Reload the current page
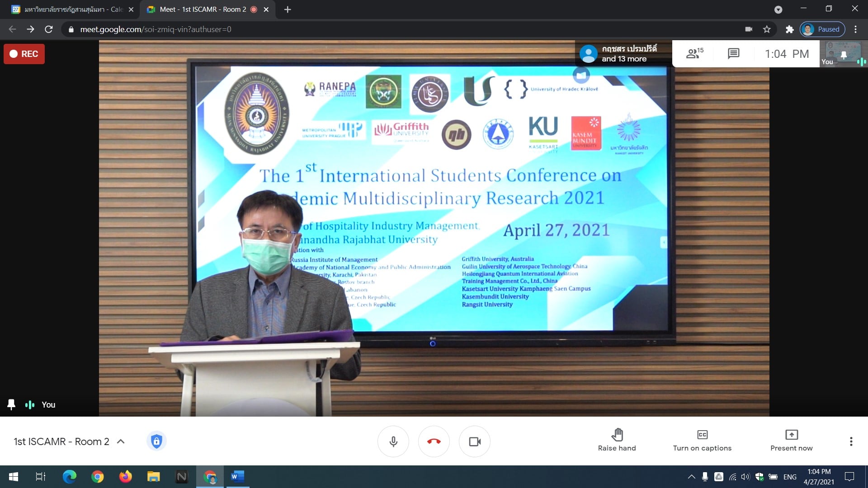 49,29
